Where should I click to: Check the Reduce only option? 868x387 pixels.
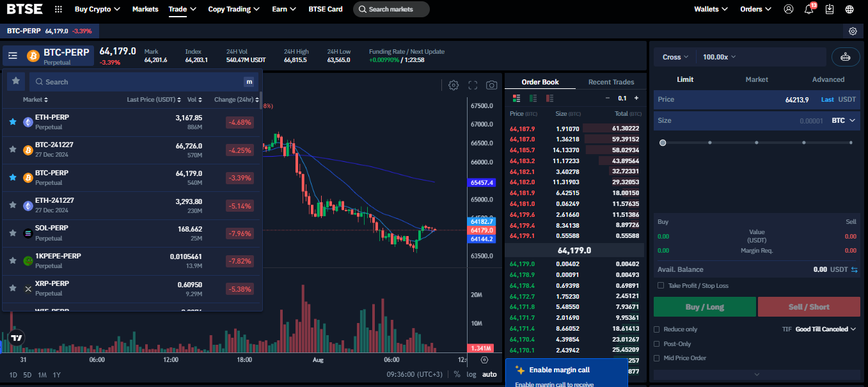click(x=657, y=329)
